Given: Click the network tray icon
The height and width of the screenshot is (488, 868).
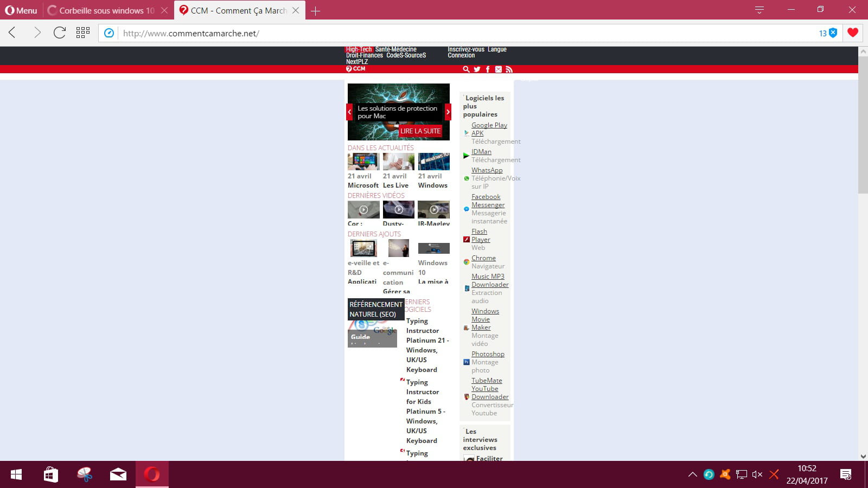Looking at the screenshot, I should click(741, 474).
